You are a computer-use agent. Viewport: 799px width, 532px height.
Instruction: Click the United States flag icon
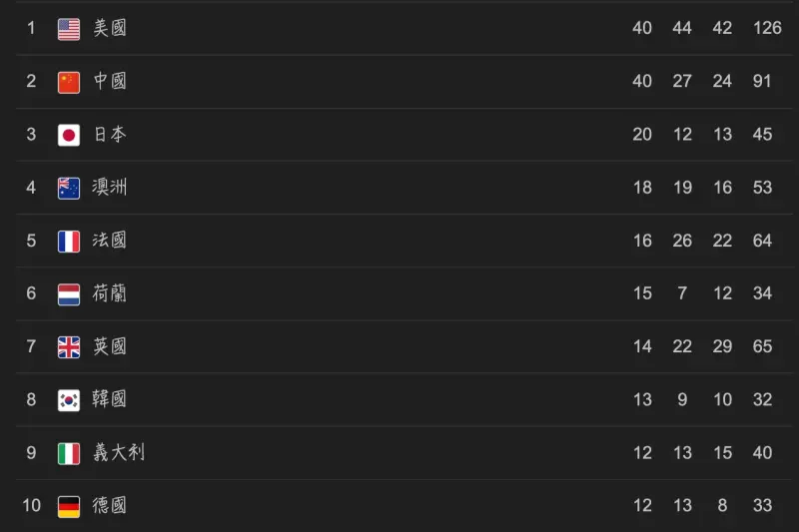69,29
